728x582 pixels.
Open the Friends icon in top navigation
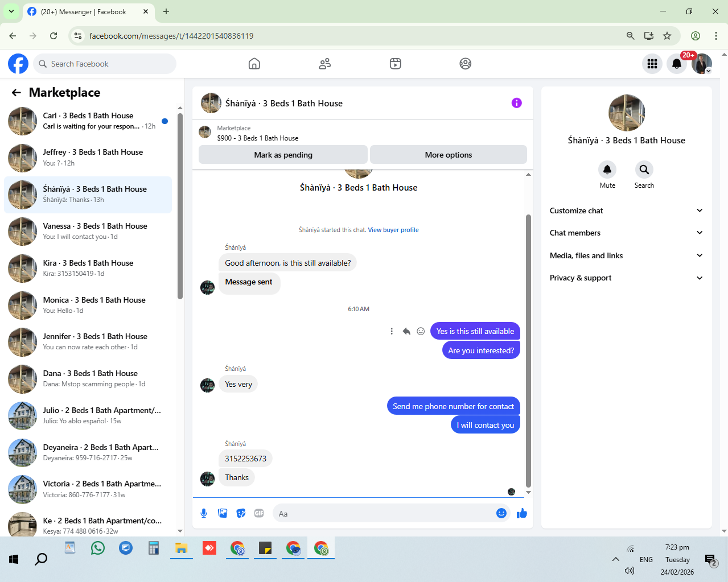click(x=325, y=64)
